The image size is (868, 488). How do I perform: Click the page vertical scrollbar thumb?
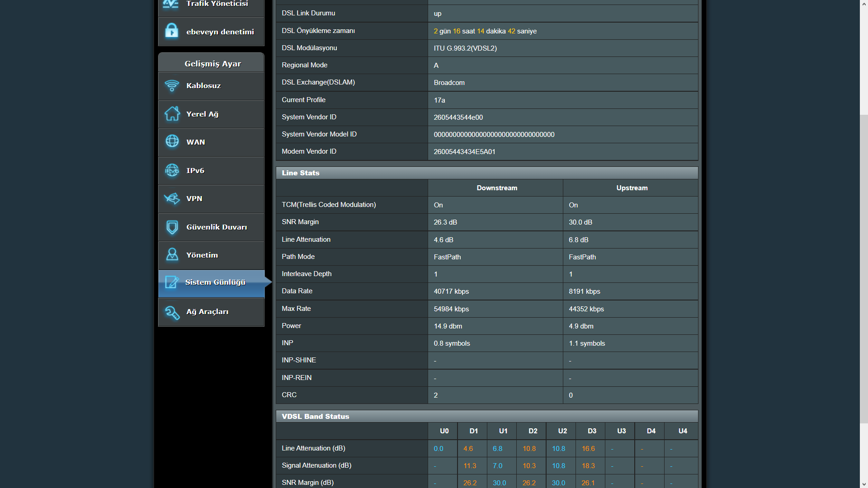863,269
